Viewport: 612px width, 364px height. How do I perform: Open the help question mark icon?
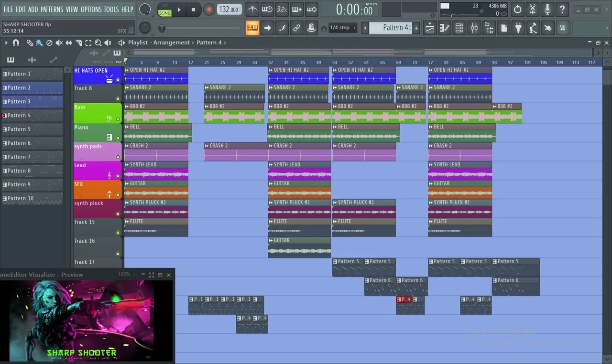click(x=562, y=9)
